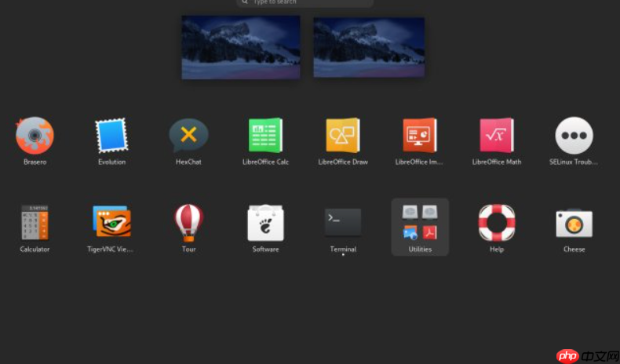620x364 pixels.
Task: Click the "LibreOffice Math" label text
Action: pos(497,162)
